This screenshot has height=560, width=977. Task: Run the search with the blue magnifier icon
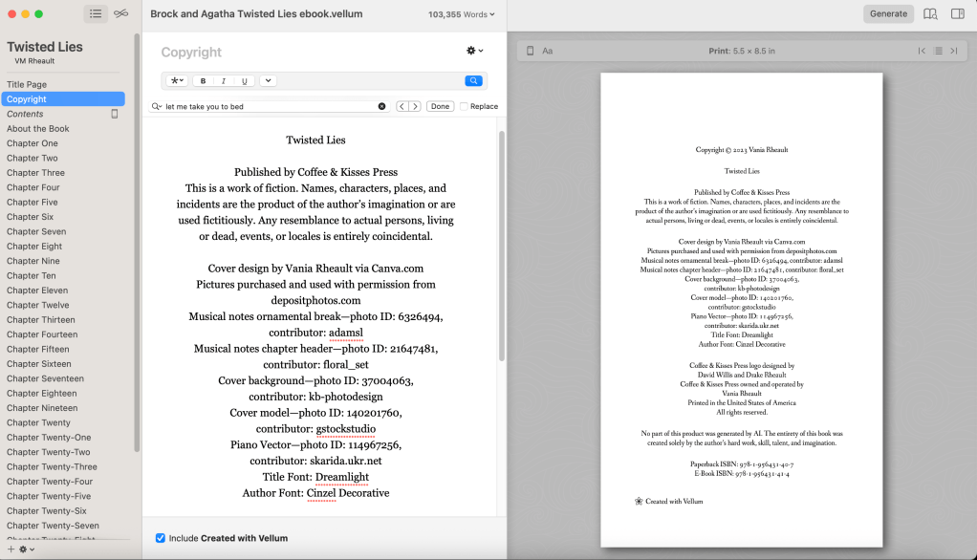point(474,80)
